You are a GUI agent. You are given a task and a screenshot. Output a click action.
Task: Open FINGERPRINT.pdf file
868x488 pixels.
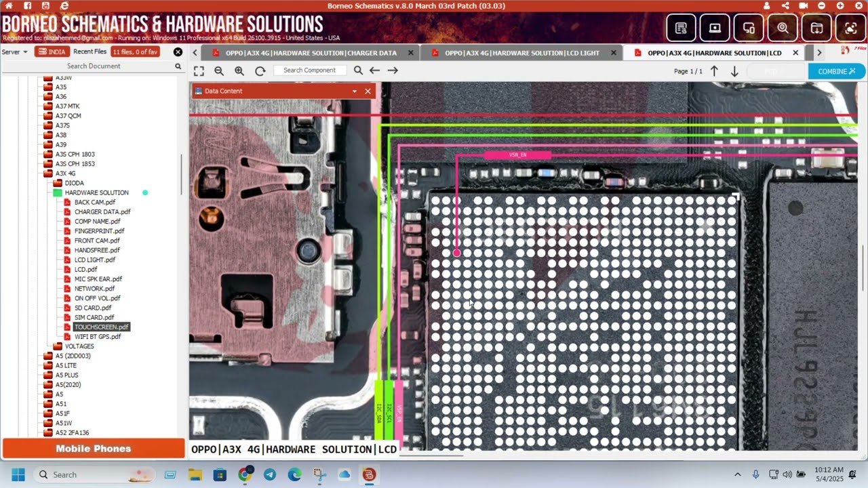point(99,231)
